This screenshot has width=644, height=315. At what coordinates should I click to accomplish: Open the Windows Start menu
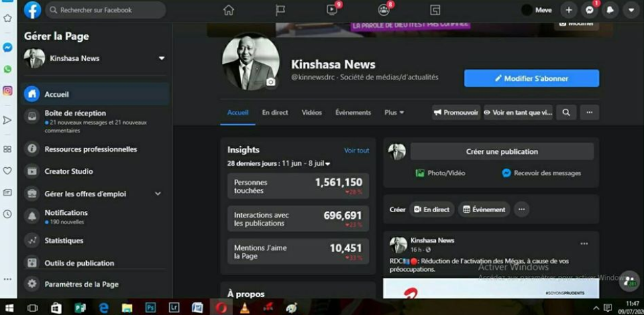tap(9, 308)
